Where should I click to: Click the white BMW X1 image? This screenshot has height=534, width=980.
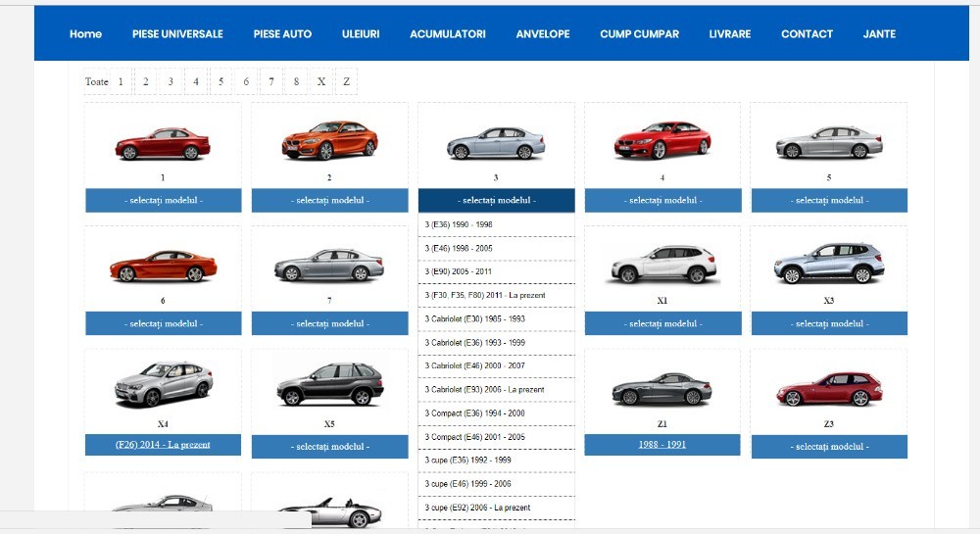[662, 265]
